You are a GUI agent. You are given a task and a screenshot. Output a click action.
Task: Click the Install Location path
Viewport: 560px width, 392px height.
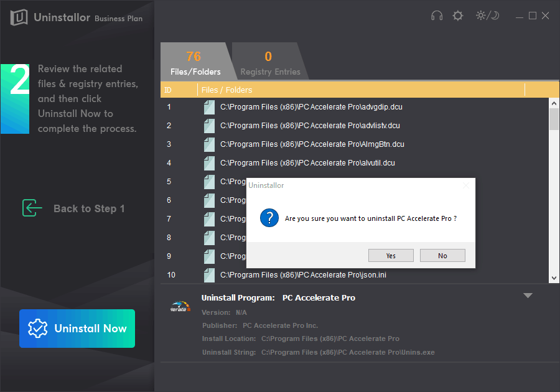pyautogui.click(x=330, y=338)
